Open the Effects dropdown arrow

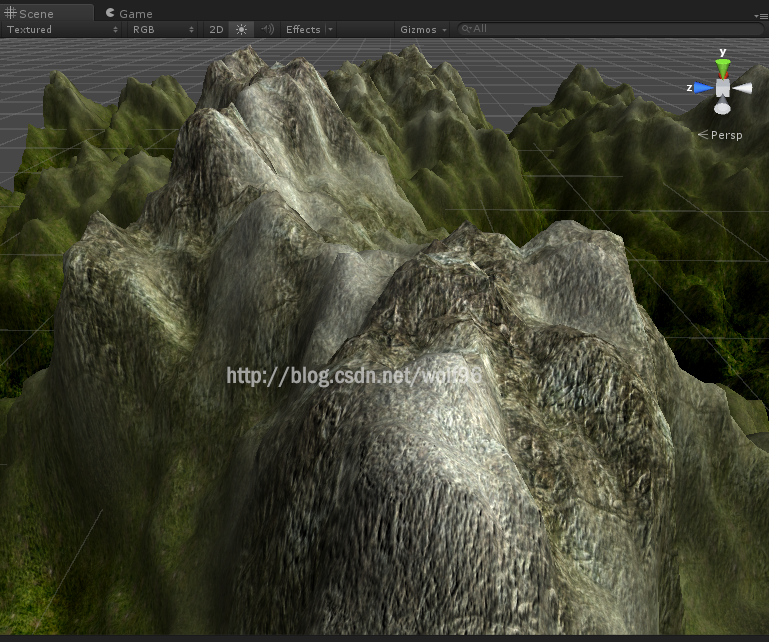331,29
